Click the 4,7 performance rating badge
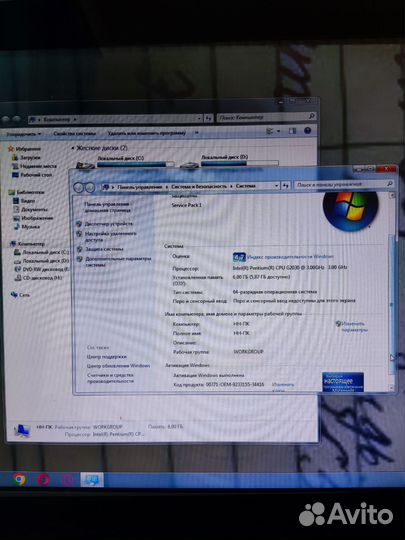This screenshot has width=405, height=540. (x=239, y=257)
